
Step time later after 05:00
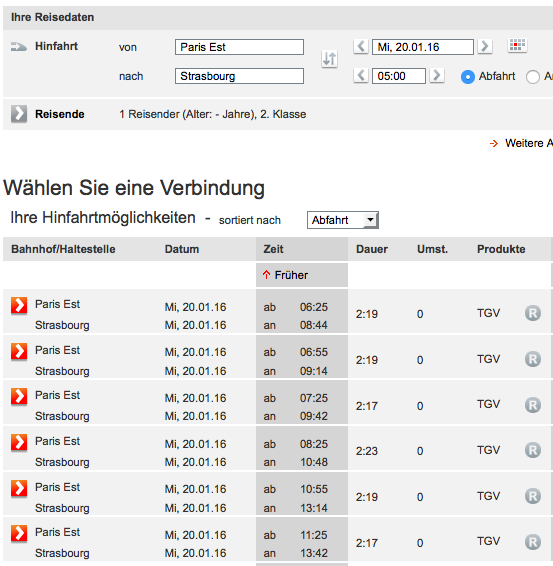point(437,76)
